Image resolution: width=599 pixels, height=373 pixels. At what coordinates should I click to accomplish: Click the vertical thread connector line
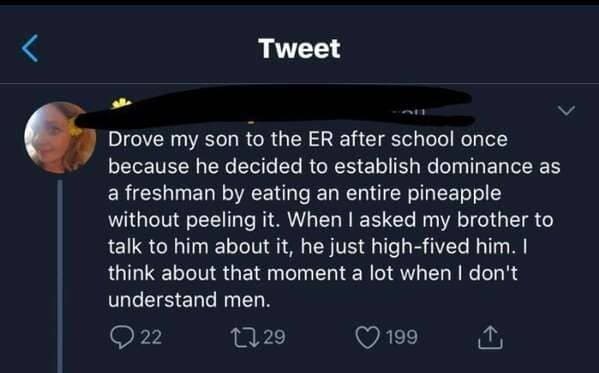point(60,276)
